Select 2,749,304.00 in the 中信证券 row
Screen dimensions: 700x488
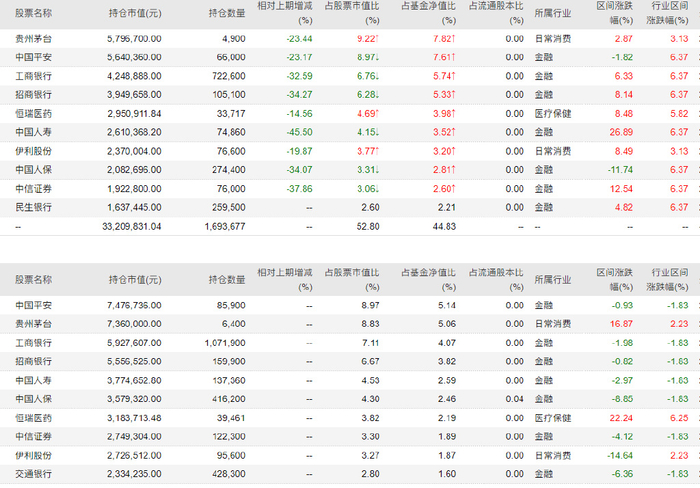pos(134,436)
